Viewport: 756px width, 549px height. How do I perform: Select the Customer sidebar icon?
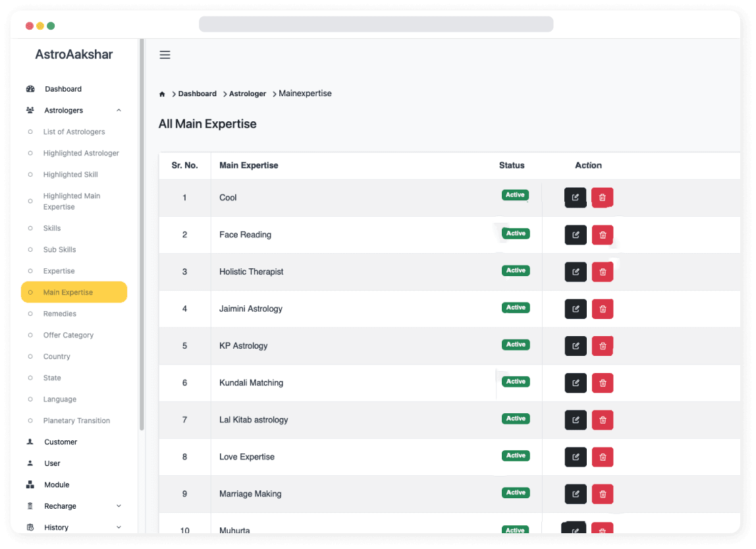30,442
